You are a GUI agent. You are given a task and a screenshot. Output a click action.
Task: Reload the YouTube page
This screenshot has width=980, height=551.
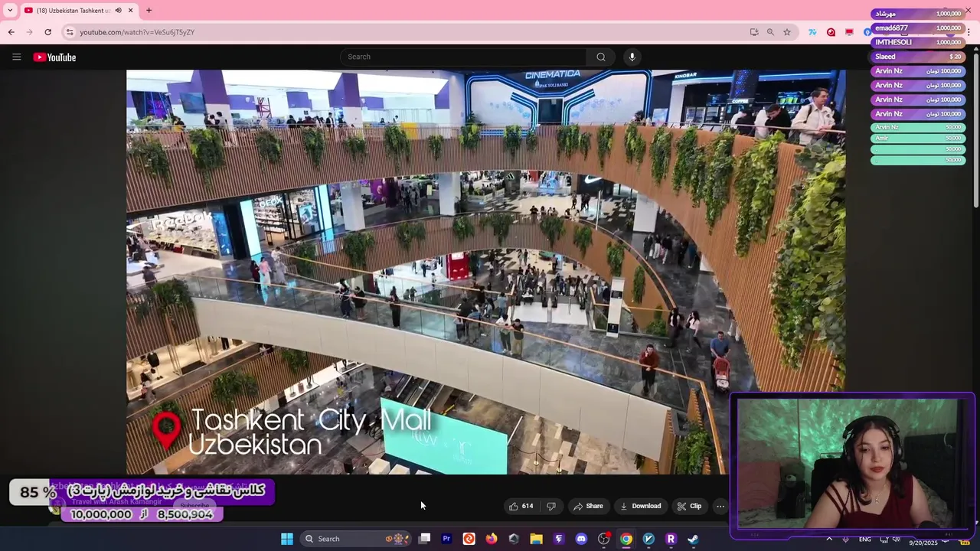tap(47, 32)
